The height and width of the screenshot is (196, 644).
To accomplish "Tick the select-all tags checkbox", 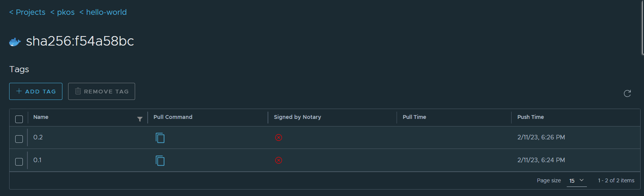I will (x=19, y=119).
